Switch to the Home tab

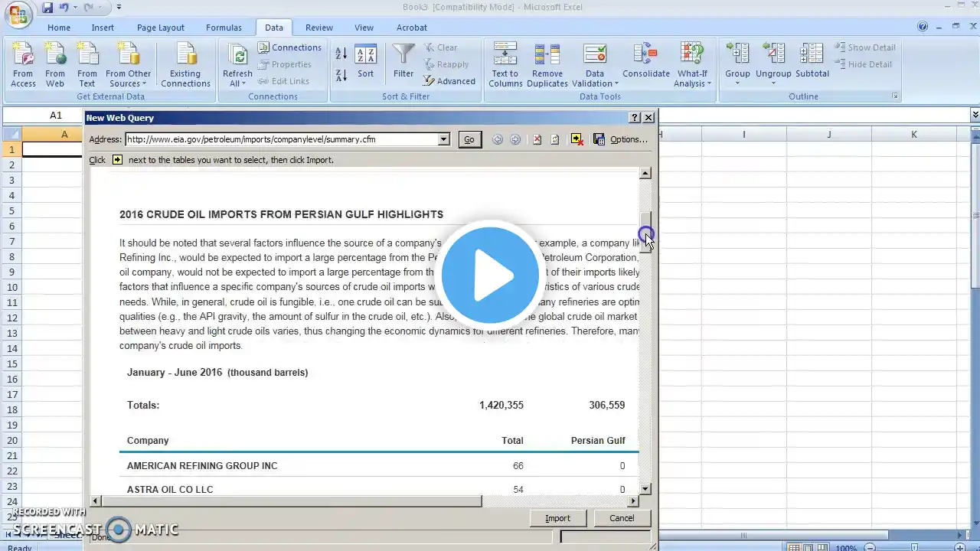pyautogui.click(x=59, y=28)
